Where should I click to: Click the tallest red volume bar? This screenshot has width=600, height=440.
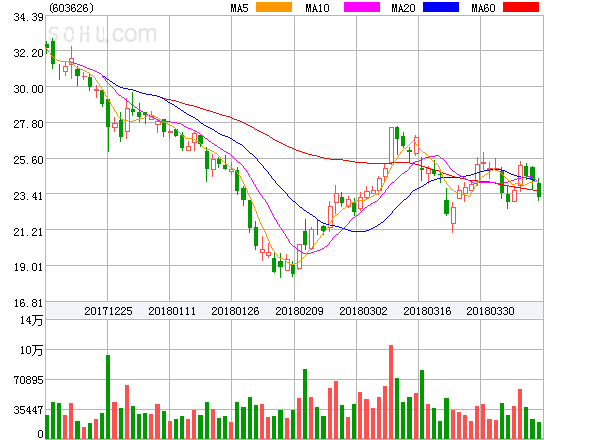[391, 392]
